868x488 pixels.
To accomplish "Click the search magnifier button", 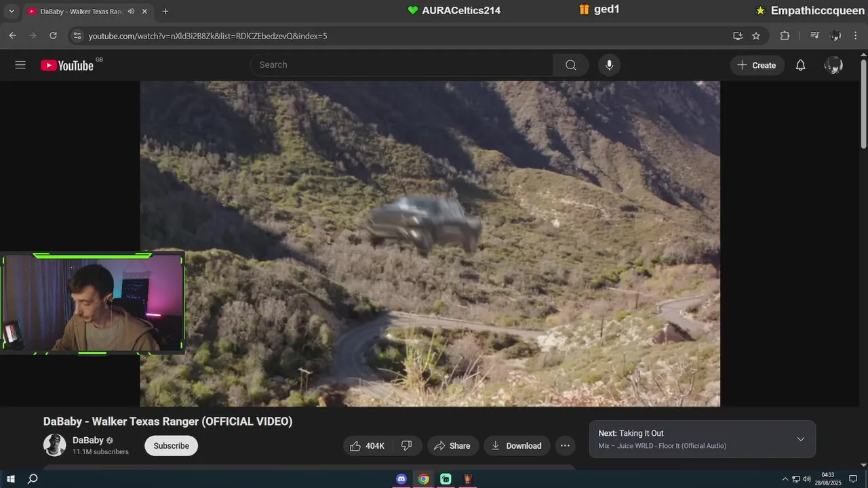I will coord(571,65).
